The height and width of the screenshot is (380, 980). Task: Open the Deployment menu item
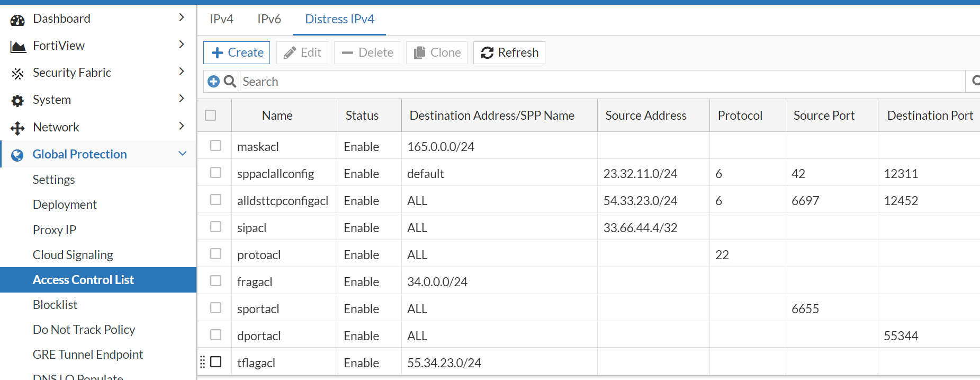(65, 205)
